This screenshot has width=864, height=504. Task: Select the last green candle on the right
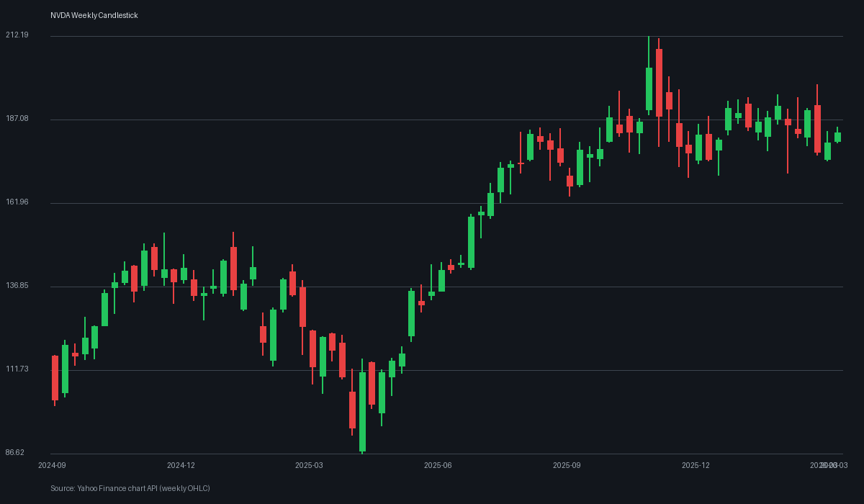[x=837, y=137]
